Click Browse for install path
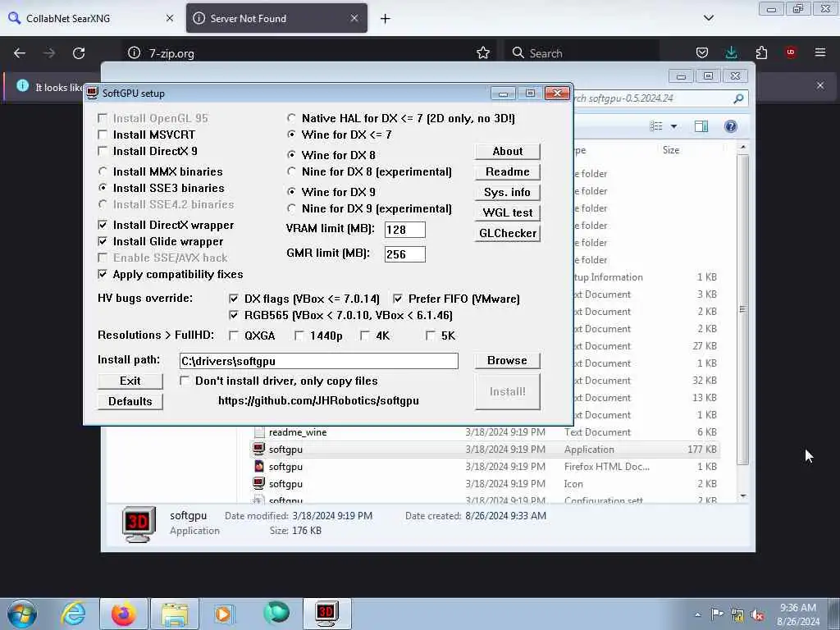The width and height of the screenshot is (840, 630). (507, 361)
